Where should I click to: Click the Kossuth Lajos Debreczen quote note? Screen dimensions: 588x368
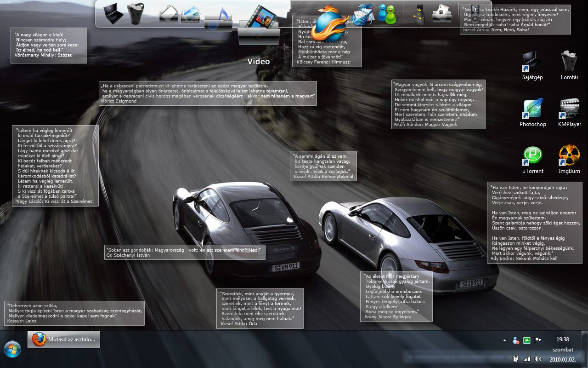click(x=74, y=313)
